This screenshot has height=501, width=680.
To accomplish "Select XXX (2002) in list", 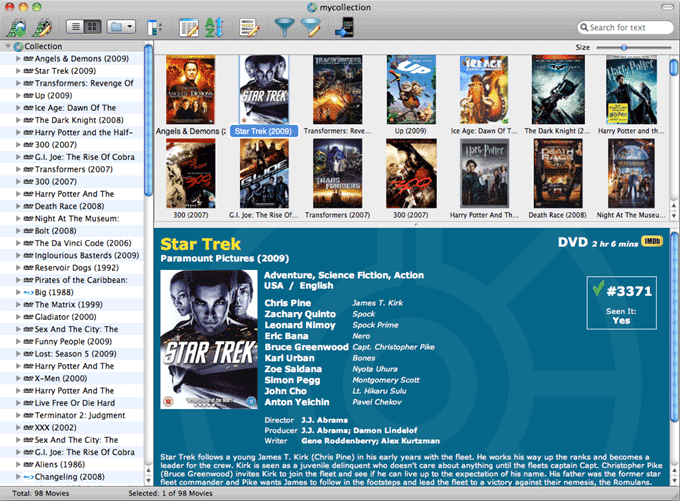I will coord(56,428).
